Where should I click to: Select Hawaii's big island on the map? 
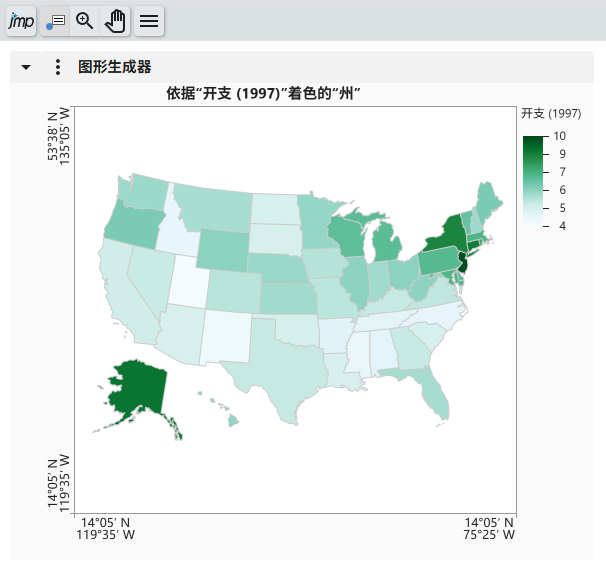pos(233,420)
